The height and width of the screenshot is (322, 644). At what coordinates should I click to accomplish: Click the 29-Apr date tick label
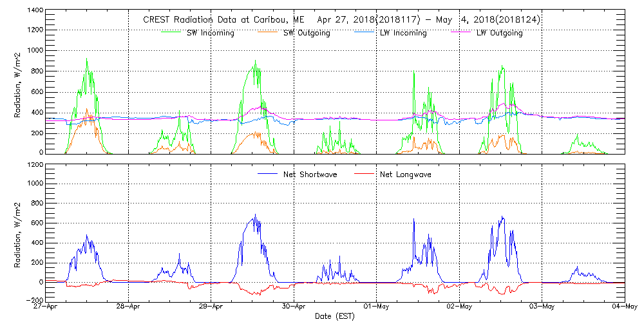(212, 307)
